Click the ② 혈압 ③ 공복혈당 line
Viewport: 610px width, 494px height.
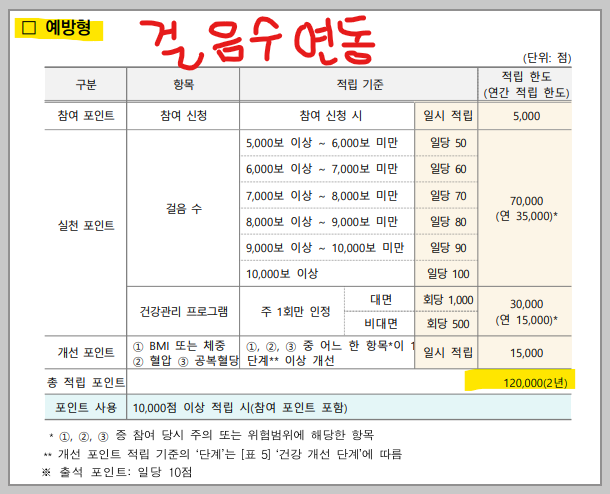click(186, 361)
